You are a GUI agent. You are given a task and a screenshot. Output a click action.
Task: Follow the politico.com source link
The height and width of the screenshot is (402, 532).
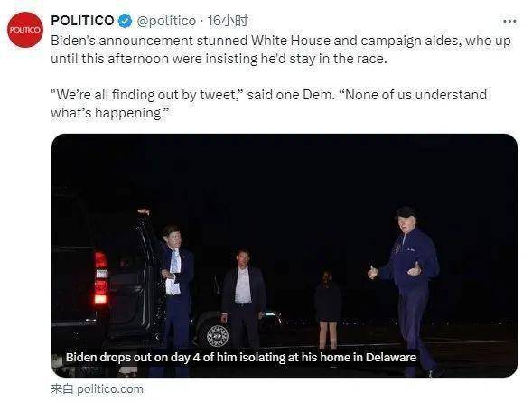(x=110, y=388)
